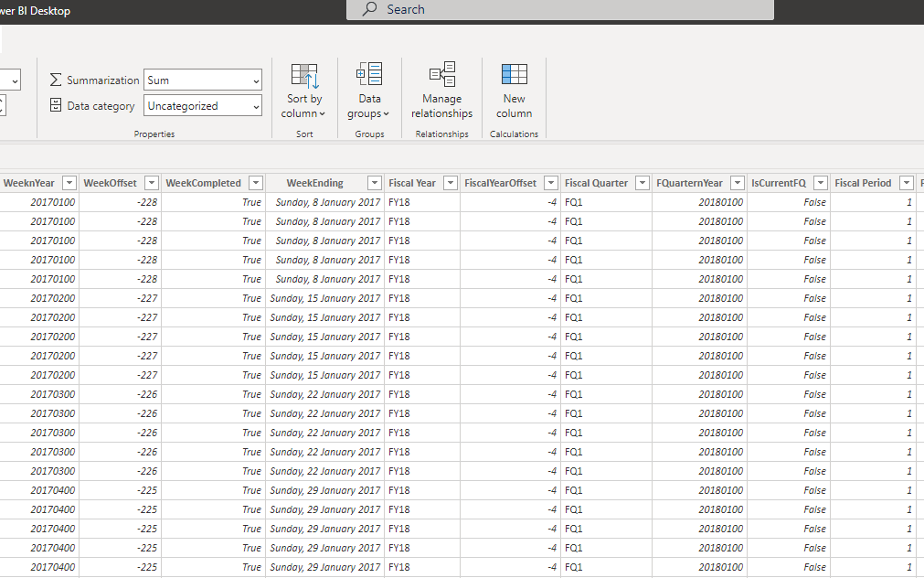Click the Data category label
This screenshot has height=578, width=924.
tap(101, 105)
